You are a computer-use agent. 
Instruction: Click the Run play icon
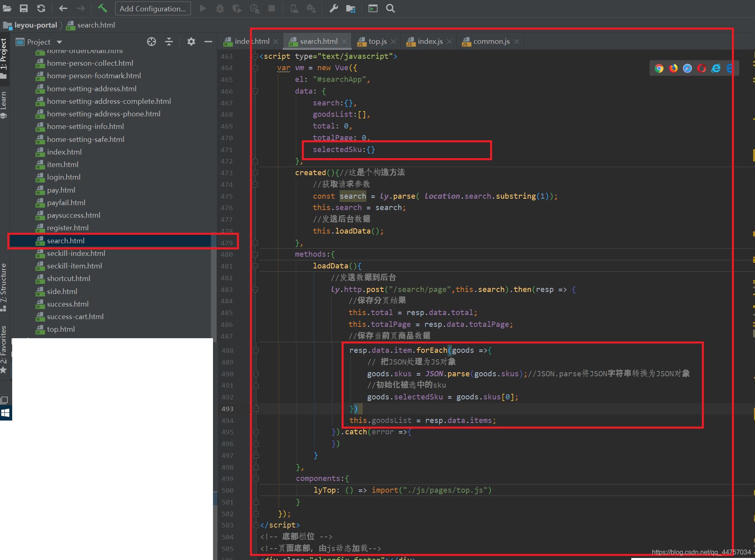point(203,9)
